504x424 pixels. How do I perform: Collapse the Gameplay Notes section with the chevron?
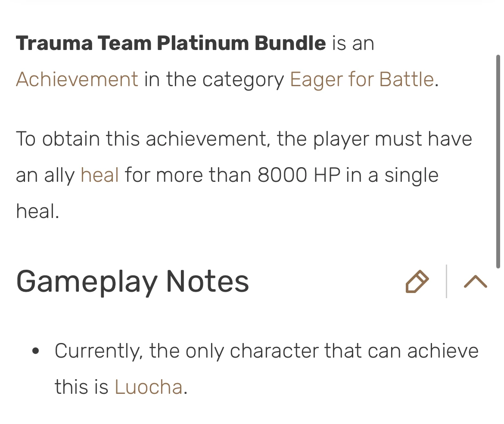coord(474,282)
